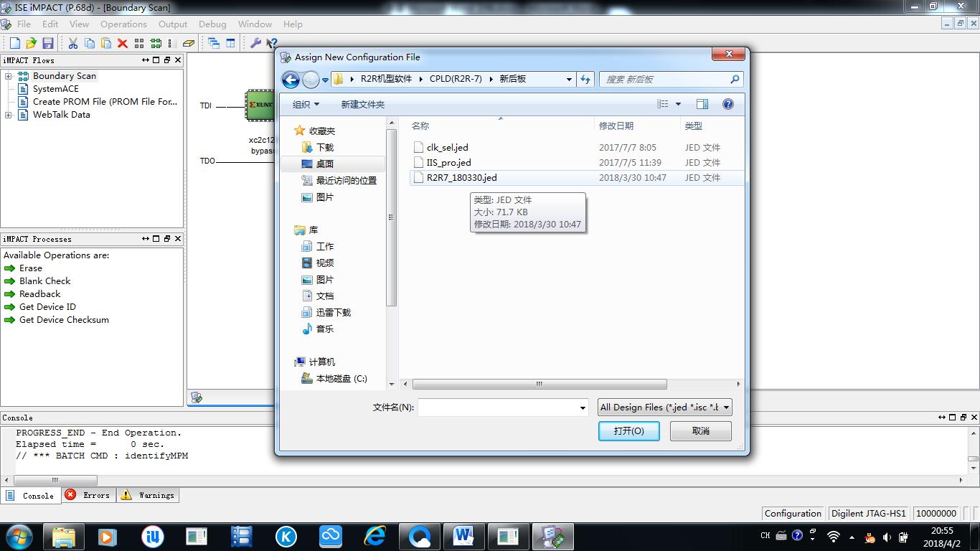The height and width of the screenshot is (551, 980).
Task: Open the Operations menu
Action: click(123, 24)
